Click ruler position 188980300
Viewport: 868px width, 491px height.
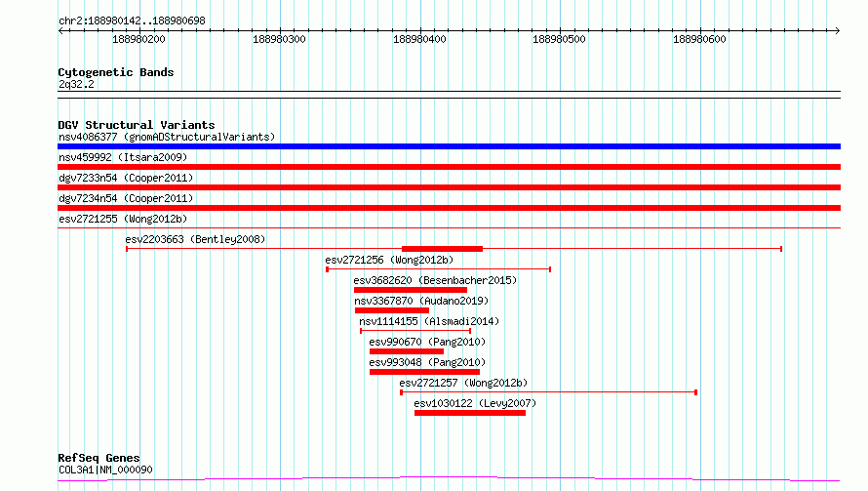click(x=279, y=39)
